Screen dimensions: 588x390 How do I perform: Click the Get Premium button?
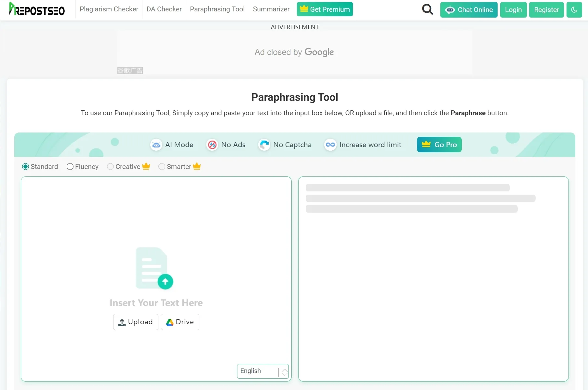point(325,9)
